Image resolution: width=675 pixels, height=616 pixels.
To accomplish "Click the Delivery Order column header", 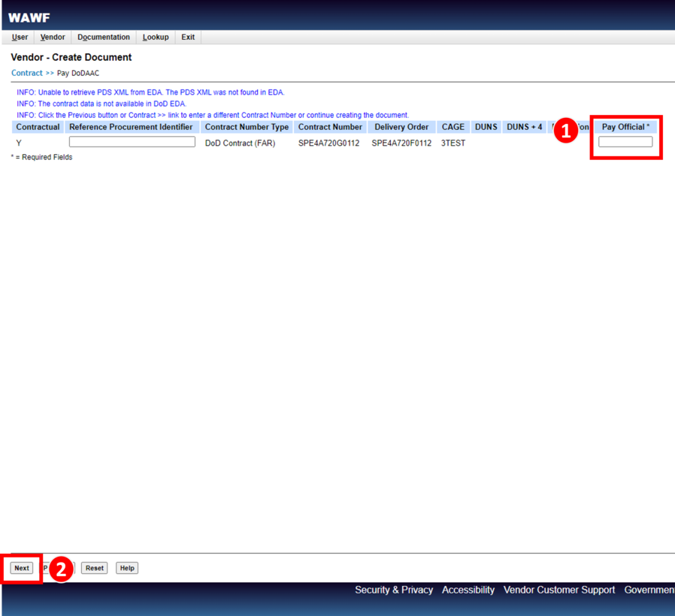I will coord(401,127).
